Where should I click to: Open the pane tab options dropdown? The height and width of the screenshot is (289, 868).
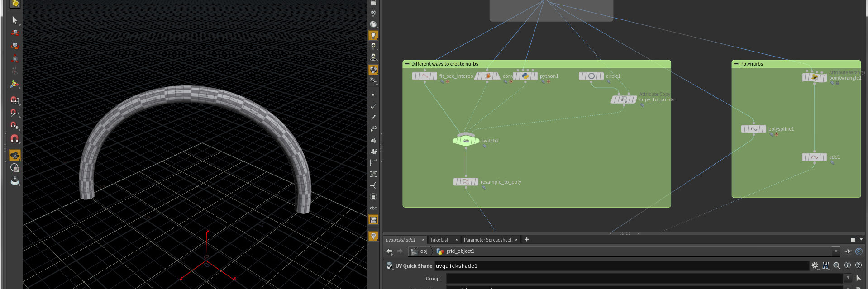point(861,240)
